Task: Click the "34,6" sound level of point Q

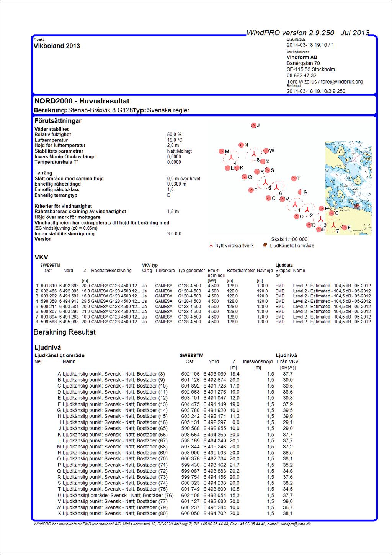Action: pos(288,471)
